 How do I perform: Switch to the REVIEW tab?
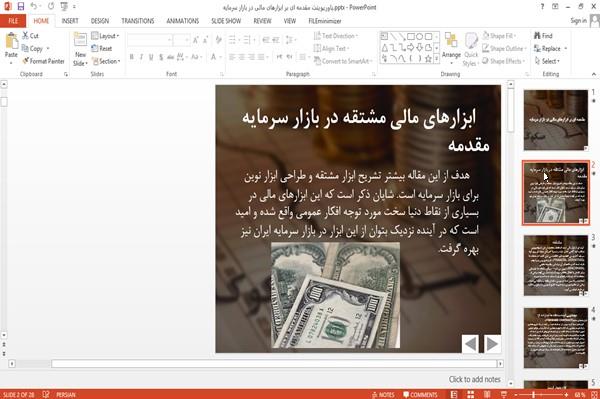(262, 21)
